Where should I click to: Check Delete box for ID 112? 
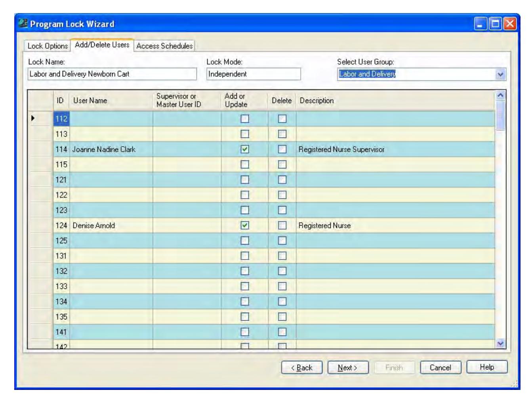[282, 119]
